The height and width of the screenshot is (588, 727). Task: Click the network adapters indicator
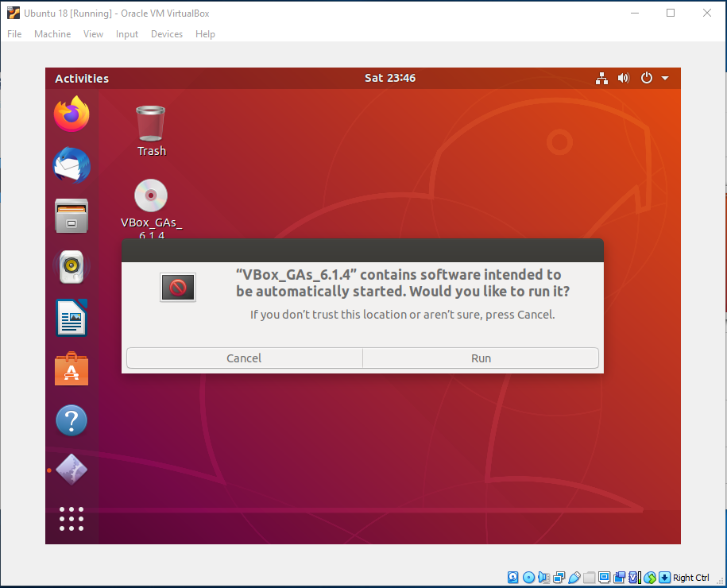[x=559, y=578]
